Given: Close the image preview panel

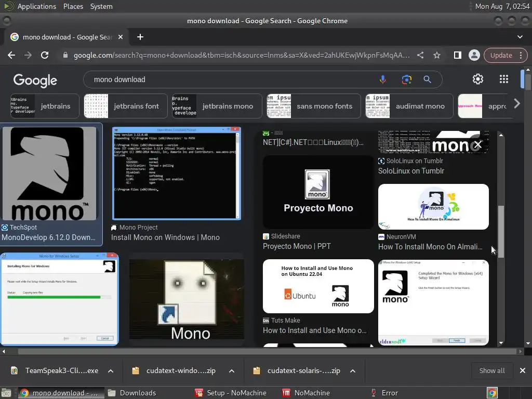Looking at the screenshot, I should coord(478,145).
